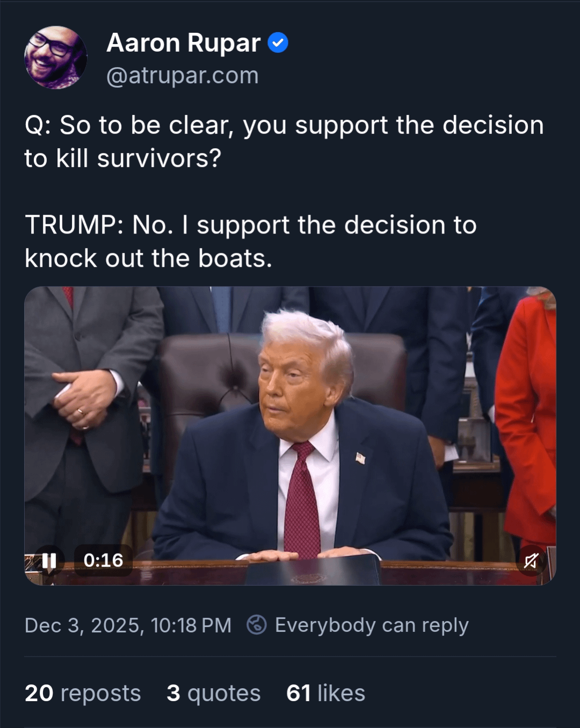
Task: View the list of 20 reposts
Action: click(x=83, y=693)
